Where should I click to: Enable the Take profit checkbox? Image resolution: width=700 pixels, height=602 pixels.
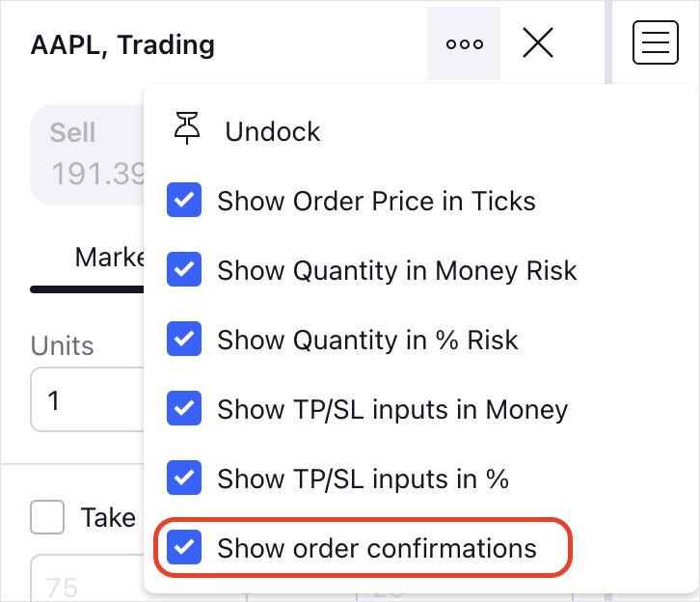click(47, 517)
